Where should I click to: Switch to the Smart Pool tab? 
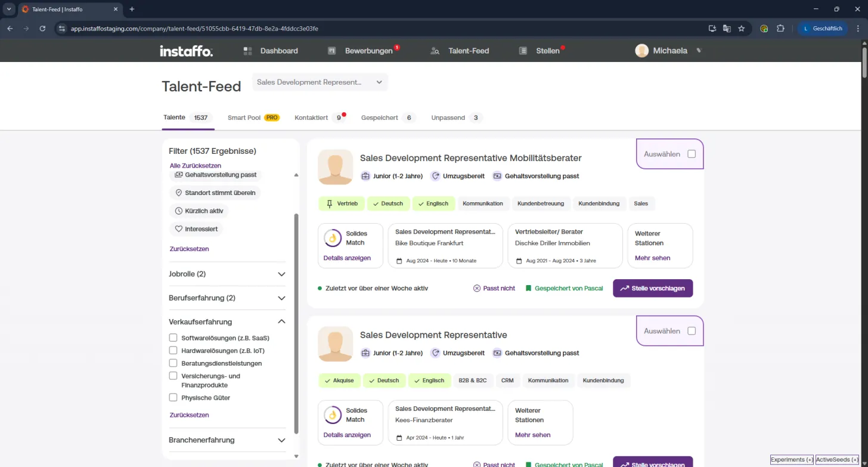pos(253,117)
